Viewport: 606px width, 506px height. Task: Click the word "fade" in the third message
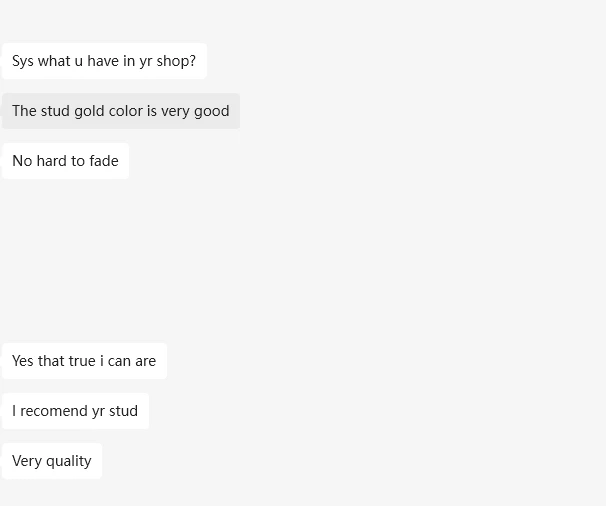pyautogui.click(x=104, y=161)
